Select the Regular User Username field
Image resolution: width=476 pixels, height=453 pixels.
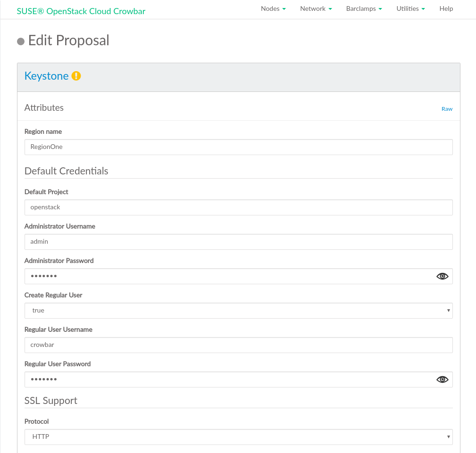click(x=238, y=345)
